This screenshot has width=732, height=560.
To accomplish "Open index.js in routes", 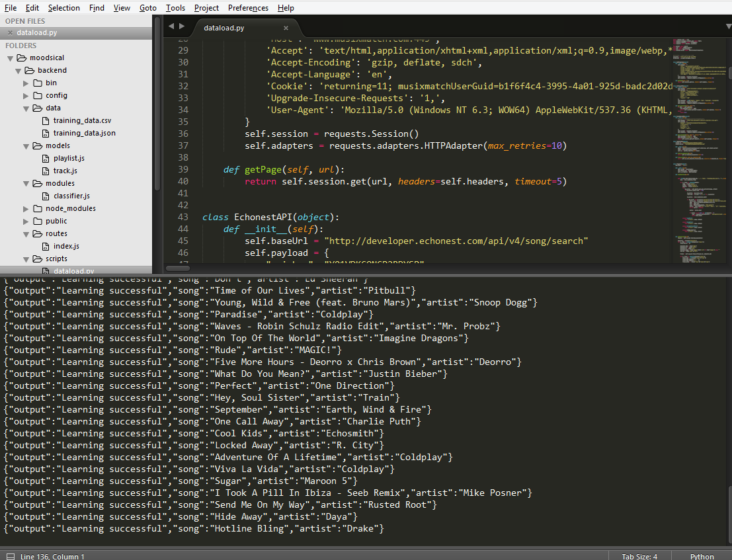I will click(66, 246).
